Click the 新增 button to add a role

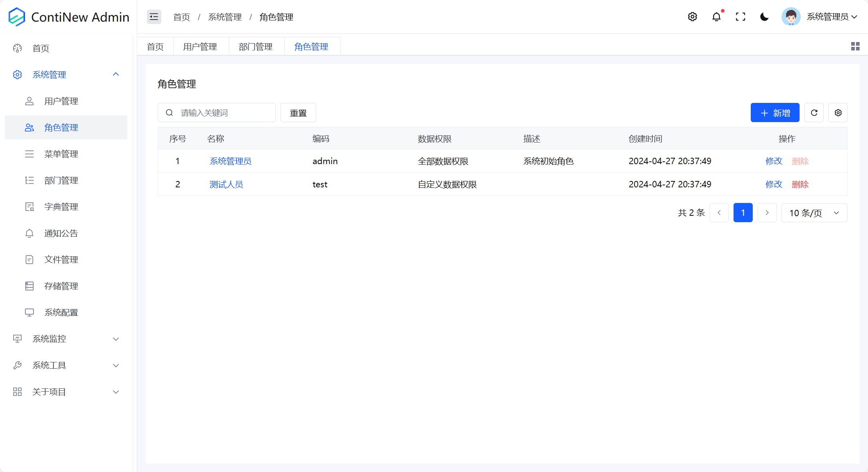[775, 112]
